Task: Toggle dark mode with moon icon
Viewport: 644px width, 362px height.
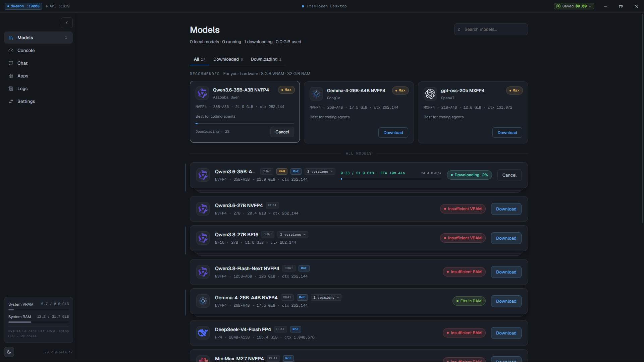Action: (x=9, y=352)
